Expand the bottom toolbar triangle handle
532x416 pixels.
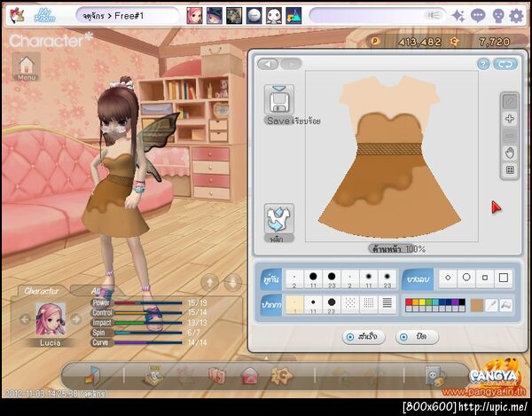pos(266,358)
